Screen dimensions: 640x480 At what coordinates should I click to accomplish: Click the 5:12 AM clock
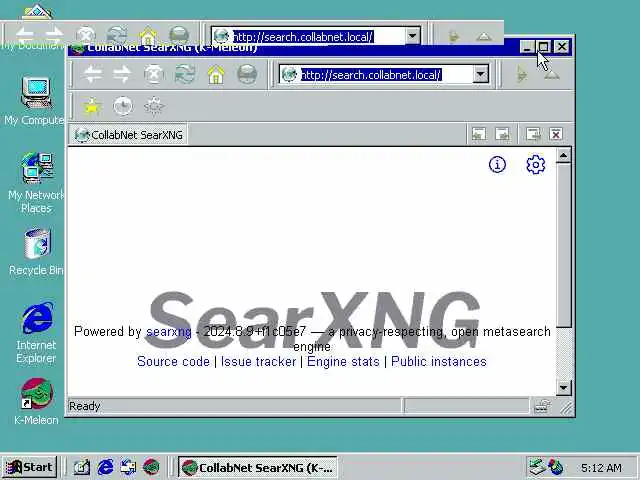point(601,467)
